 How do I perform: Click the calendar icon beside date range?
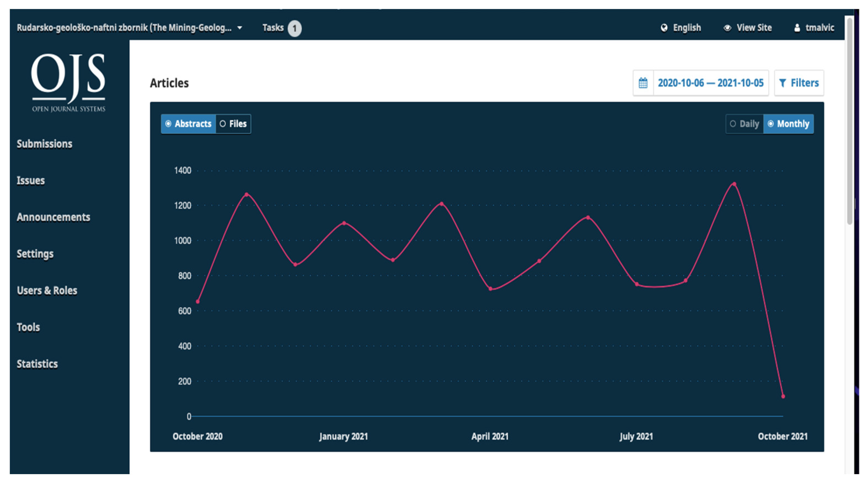point(643,83)
